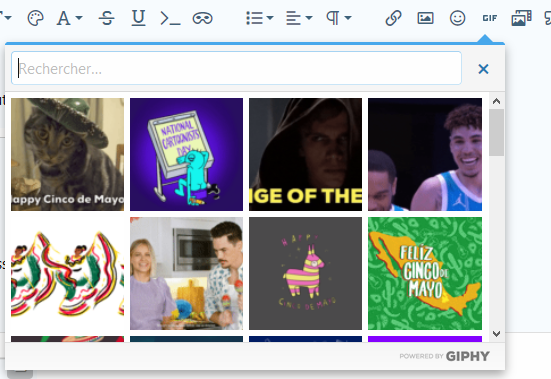
Task: Open the paragraph format tool
Action: (333, 18)
